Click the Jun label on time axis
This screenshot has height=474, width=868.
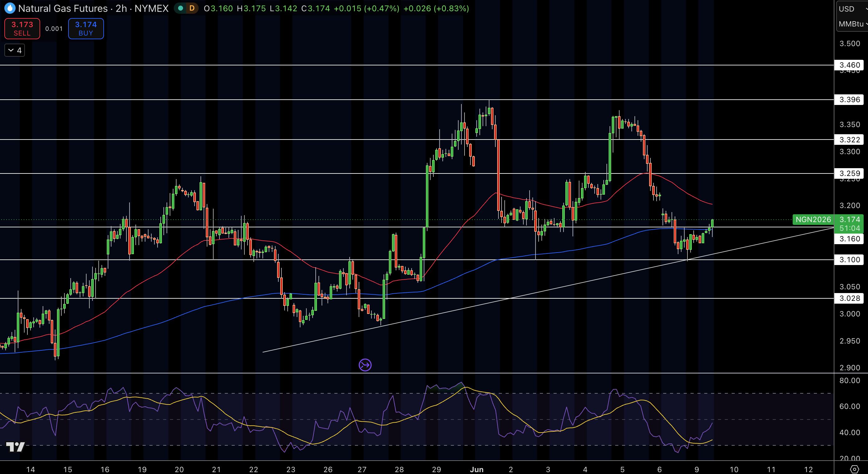pos(476,469)
